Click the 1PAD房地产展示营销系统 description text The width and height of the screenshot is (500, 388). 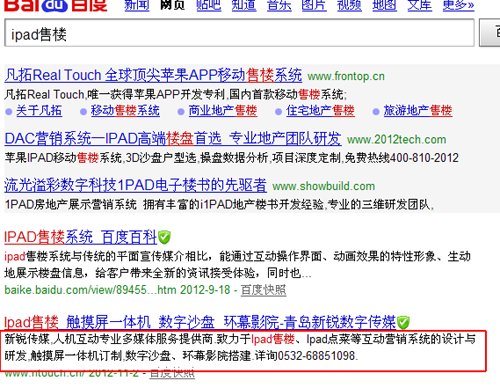219,204
